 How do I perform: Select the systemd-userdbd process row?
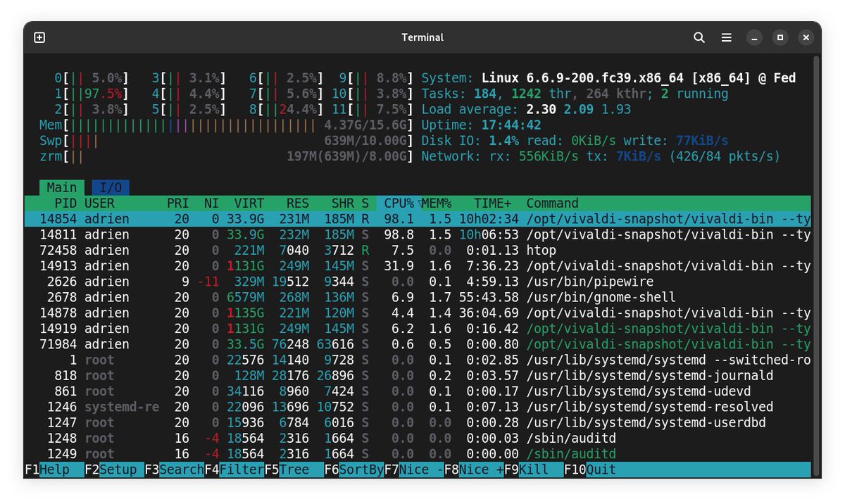(418, 422)
